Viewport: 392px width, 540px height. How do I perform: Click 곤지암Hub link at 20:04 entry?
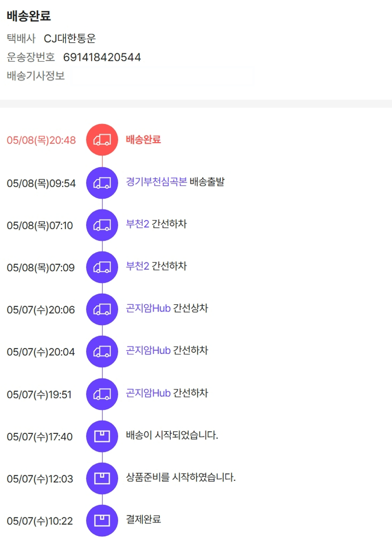(x=148, y=350)
